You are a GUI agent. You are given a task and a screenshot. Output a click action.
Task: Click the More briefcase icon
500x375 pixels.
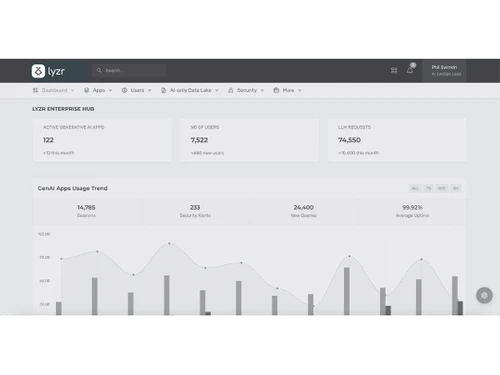(x=276, y=90)
